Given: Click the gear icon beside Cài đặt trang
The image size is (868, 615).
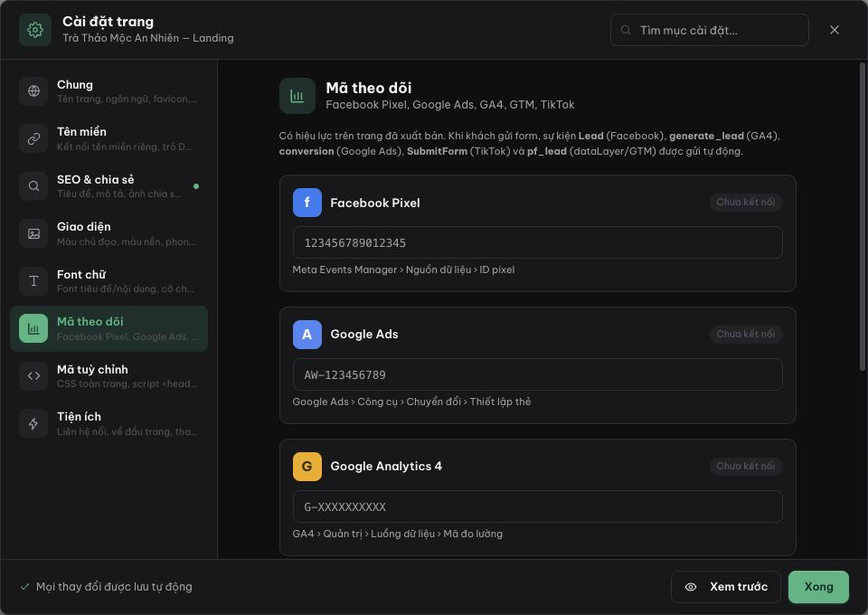Looking at the screenshot, I should point(35,30).
